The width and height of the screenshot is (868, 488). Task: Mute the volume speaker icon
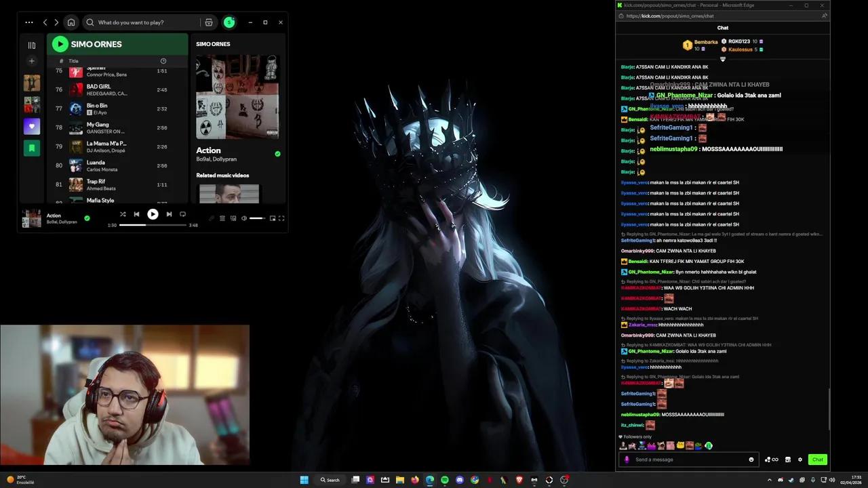pyautogui.click(x=244, y=218)
